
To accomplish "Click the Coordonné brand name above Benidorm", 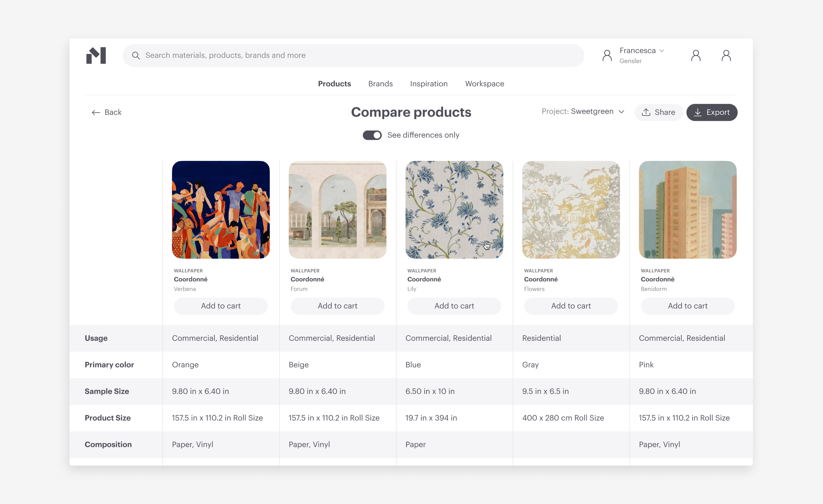I will pyautogui.click(x=658, y=279).
